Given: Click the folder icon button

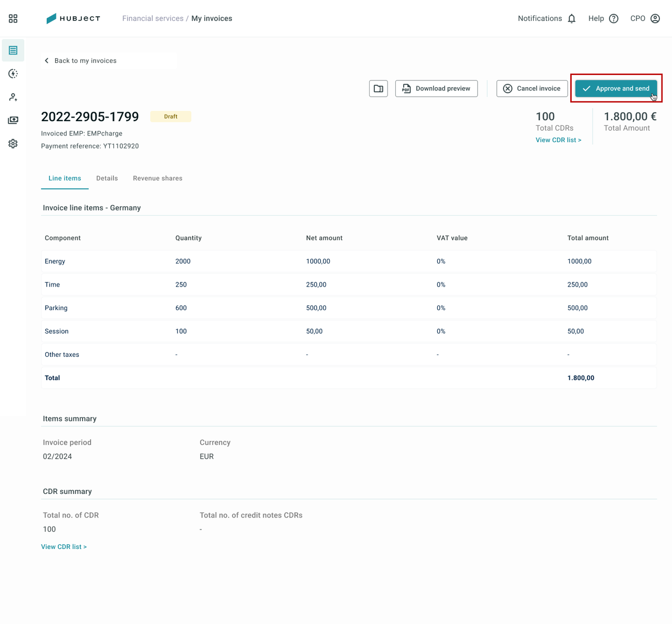Looking at the screenshot, I should pos(379,89).
